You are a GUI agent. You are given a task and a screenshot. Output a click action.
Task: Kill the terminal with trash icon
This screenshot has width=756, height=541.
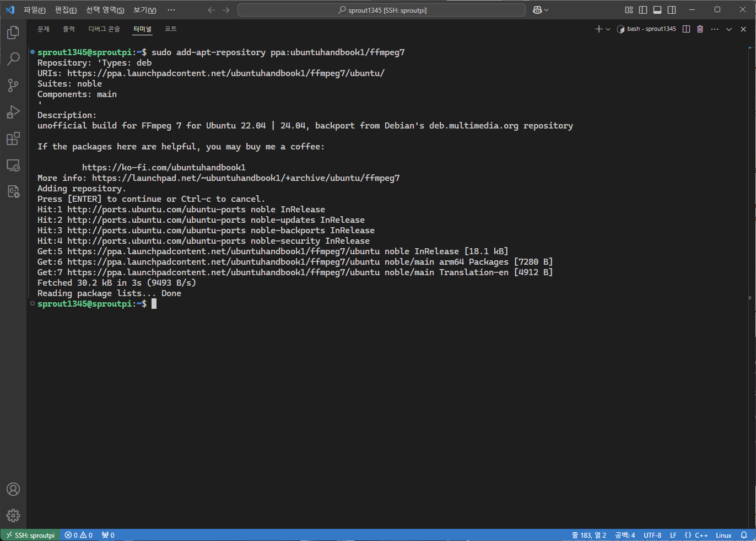pos(700,29)
